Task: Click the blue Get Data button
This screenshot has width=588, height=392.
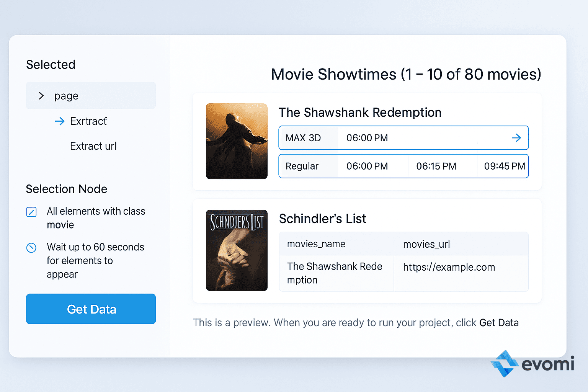Action: (91, 309)
